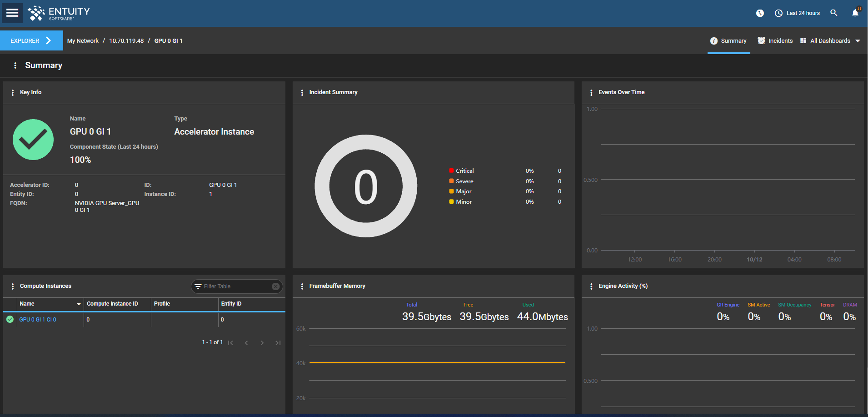
Task: Go to previous table page
Action: click(x=246, y=343)
